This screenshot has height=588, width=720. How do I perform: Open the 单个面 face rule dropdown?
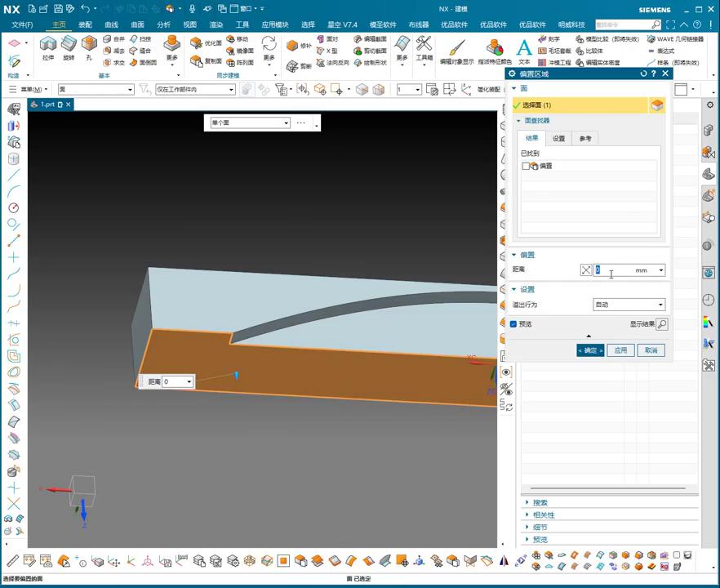[x=250, y=123]
